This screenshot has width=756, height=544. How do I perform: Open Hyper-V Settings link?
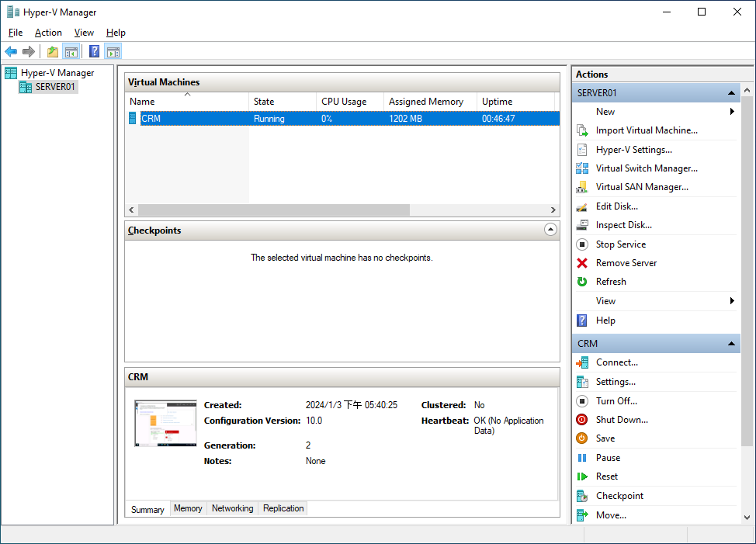(x=633, y=150)
